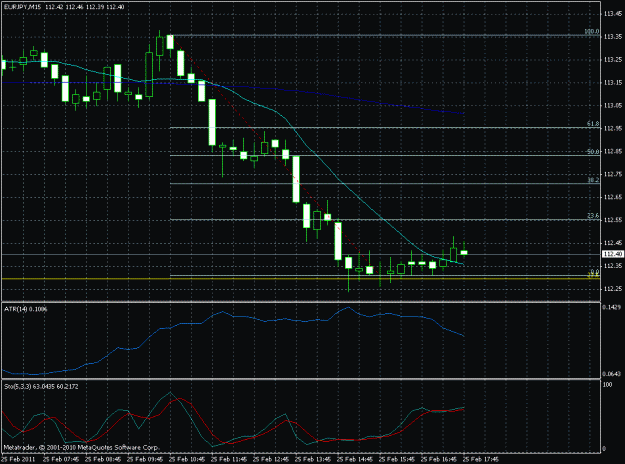Click the 113.15 price axis label

tap(613, 83)
